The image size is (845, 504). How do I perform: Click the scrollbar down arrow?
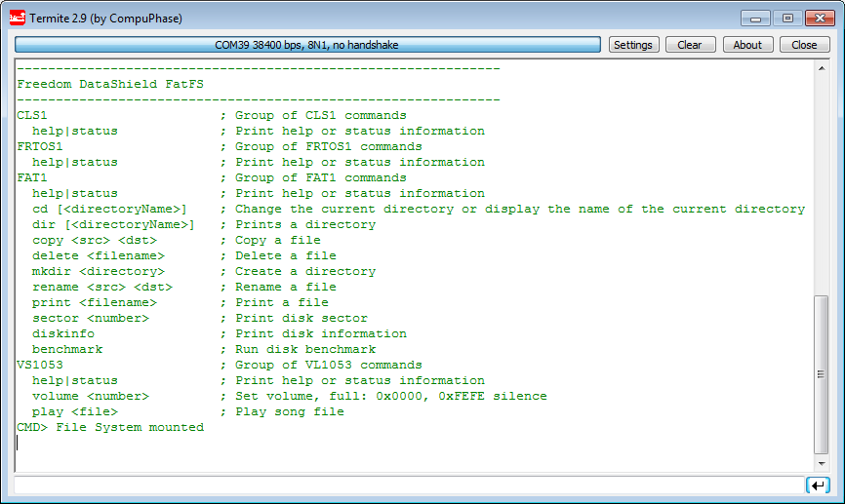click(x=822, y=466)
